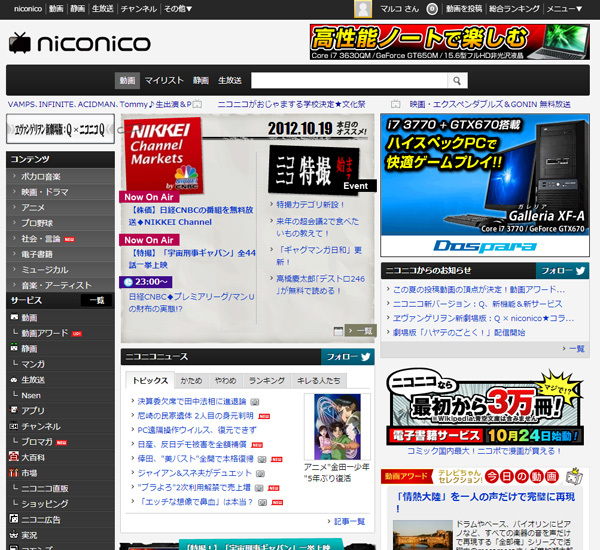Open the 市場 service icon in sidebar
600x550 pixels.
coord(14,472)
